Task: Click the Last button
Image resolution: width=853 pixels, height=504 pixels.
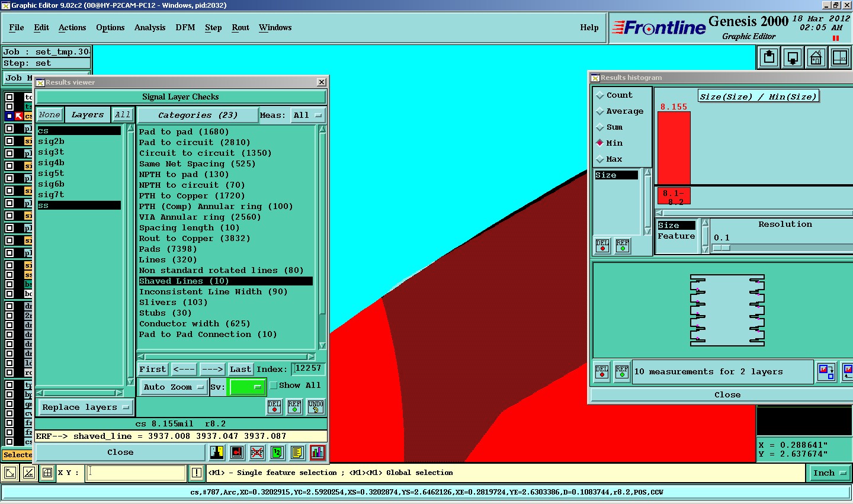Action: pos(240,370)
